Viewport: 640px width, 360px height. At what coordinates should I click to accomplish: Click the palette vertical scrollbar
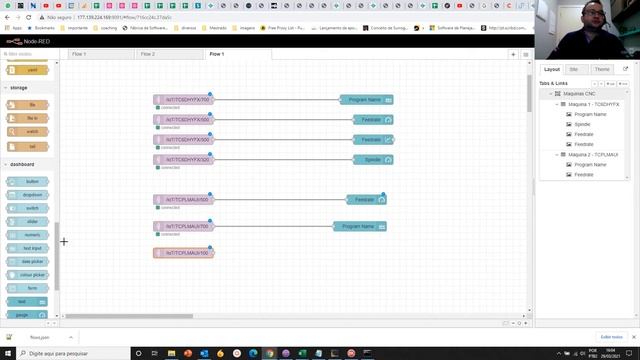tap(57, 256)
